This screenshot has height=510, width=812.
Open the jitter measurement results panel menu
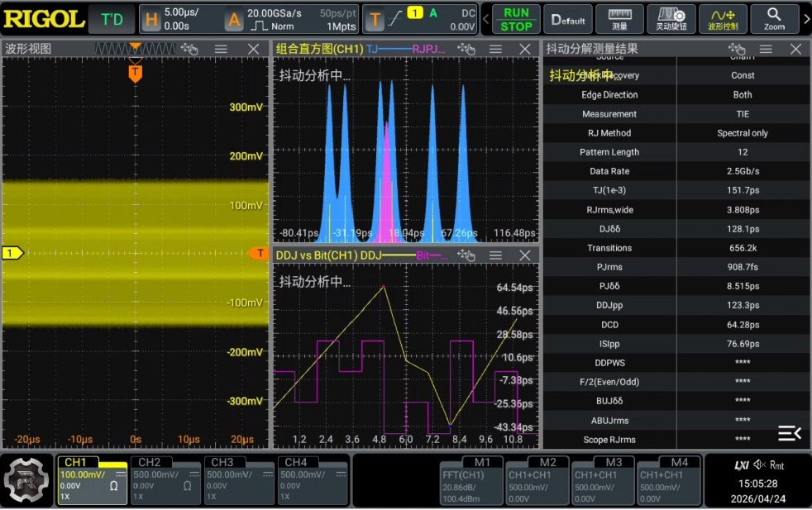coord(766,50)
